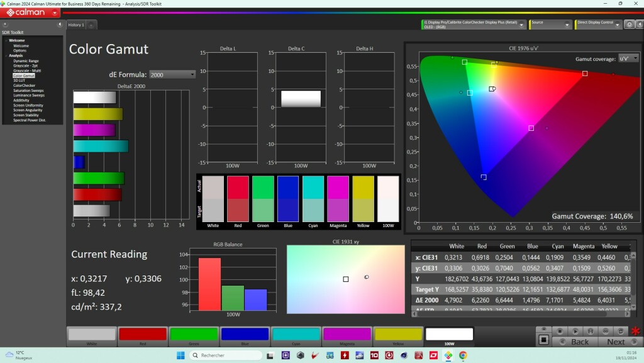The image size is (644, 363).
Task: Open the meter selection dropdown (i1 Display Pro)
Action: click(474, 25)
